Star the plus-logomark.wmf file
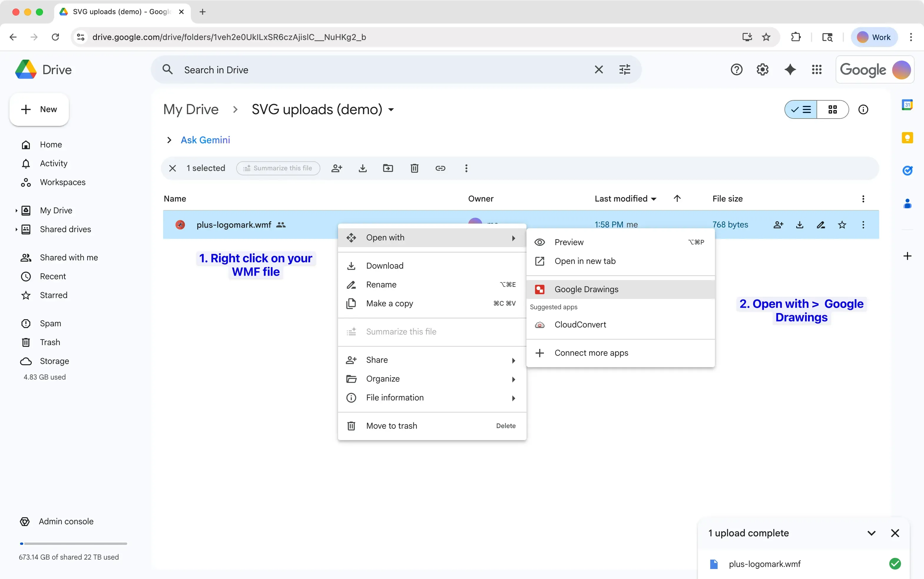 [842, 225]
